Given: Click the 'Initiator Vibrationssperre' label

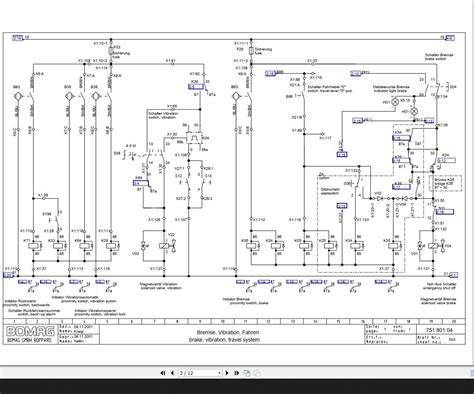Looking at the screenshot, I should [x=95, y=310].
